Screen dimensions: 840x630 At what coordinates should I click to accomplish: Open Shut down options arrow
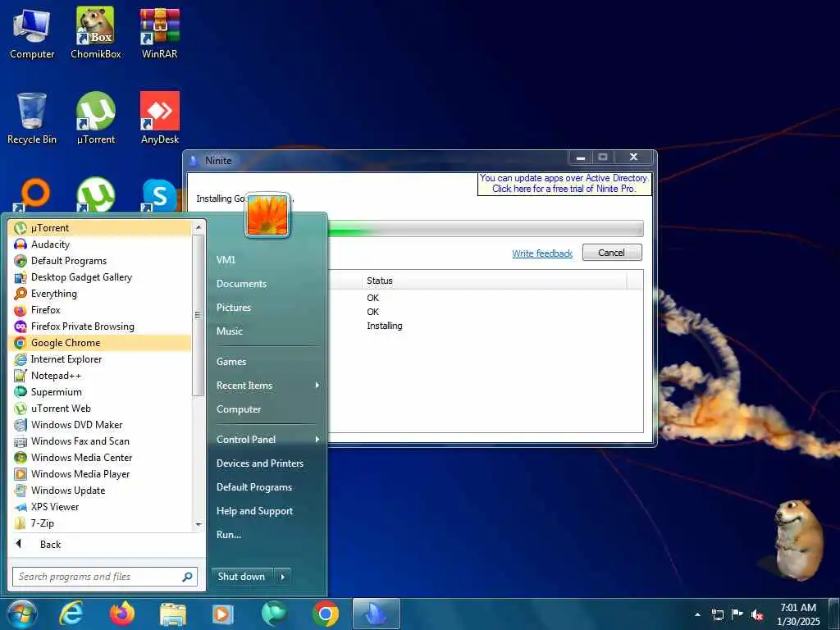click(283, 577)
